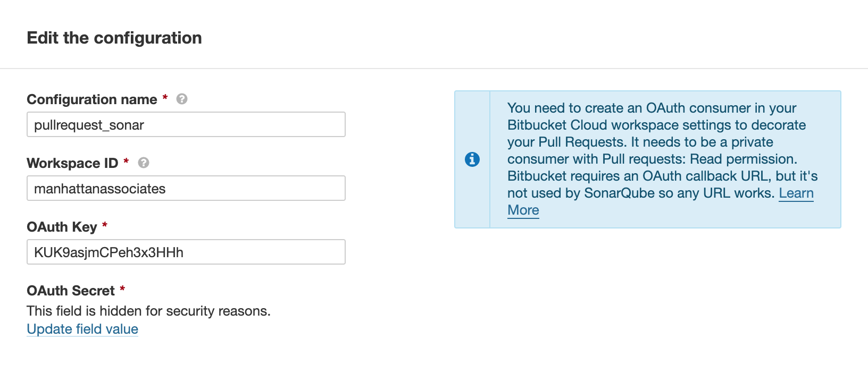Viewport: 868px width, 390px height.
Task: Click the red asterisk beside OAuth Key
Action: 105,225
